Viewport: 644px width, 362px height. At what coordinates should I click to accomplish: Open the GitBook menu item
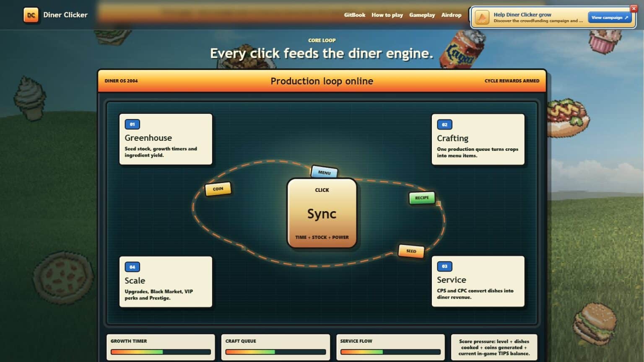tap(355, 15)
